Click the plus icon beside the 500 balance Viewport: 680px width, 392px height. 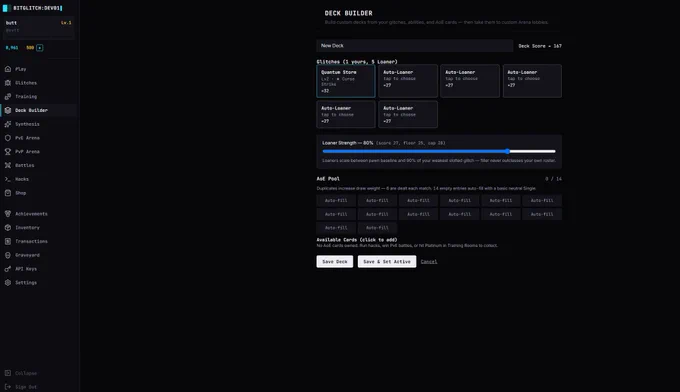(39, 48)
